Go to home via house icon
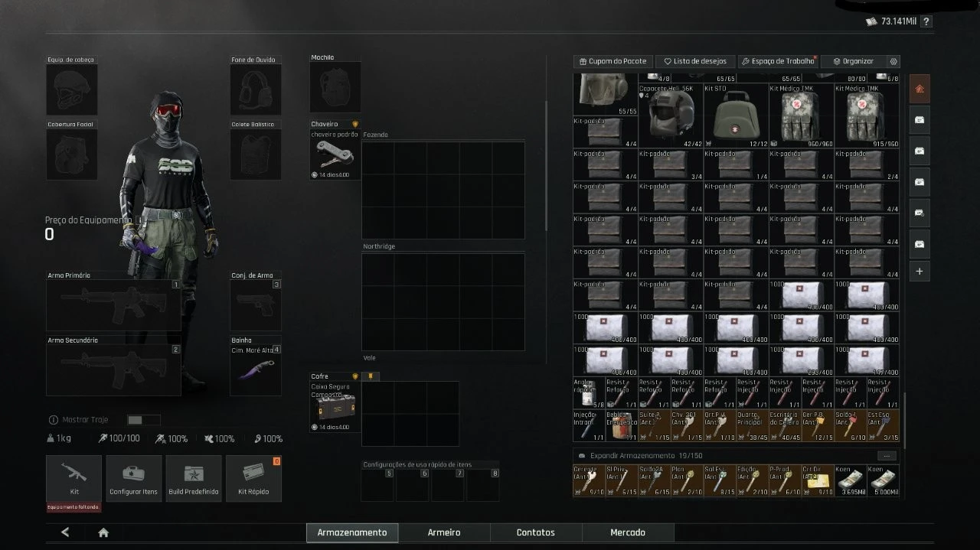This screenshot has width=980, height=550. [103, 532]
